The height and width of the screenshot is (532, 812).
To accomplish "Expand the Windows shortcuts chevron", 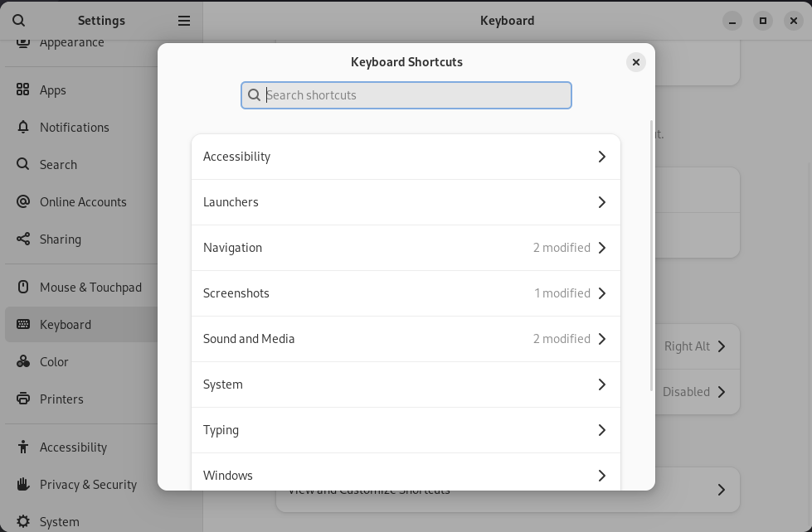I will click(x=602, y=475).
